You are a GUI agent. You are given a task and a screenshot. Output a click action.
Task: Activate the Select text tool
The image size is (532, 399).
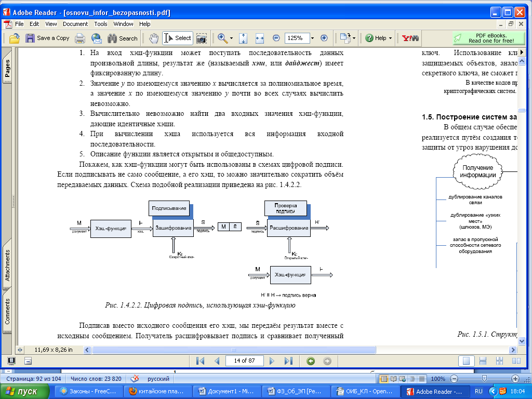pyautogui.click(x=178, y=38)
